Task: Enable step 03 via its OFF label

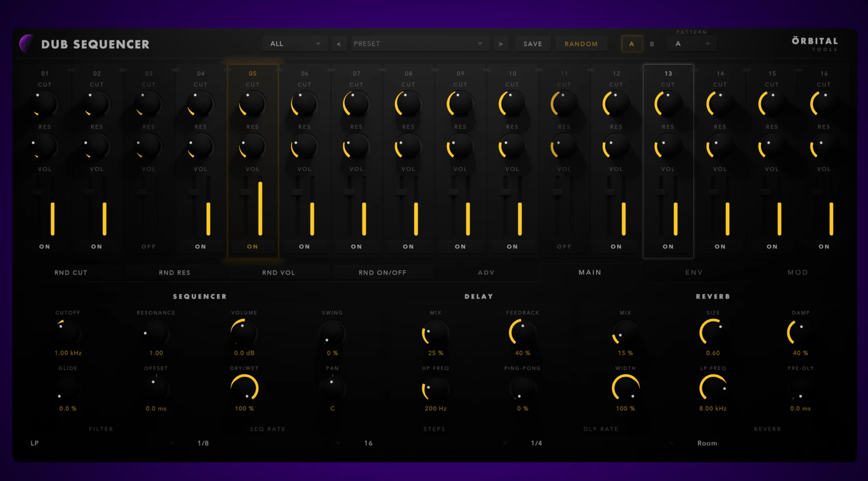Action: (149, 247)
